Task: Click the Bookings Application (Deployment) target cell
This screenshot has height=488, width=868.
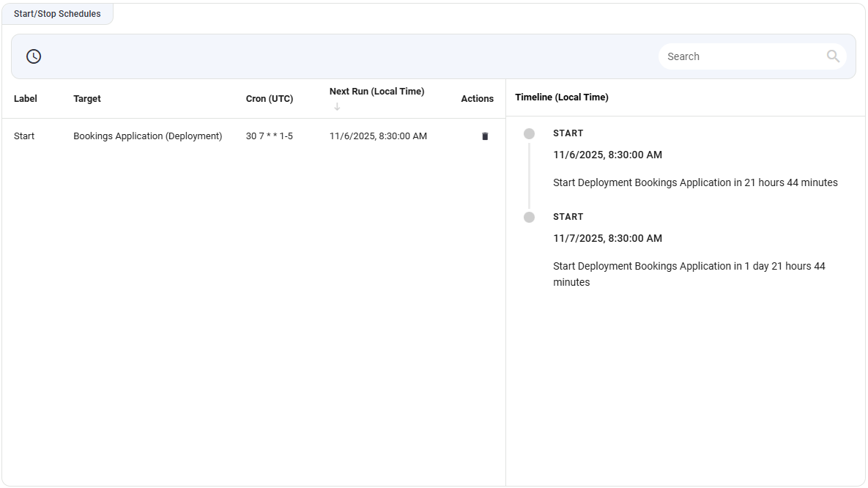Action: tap(147, 136)
